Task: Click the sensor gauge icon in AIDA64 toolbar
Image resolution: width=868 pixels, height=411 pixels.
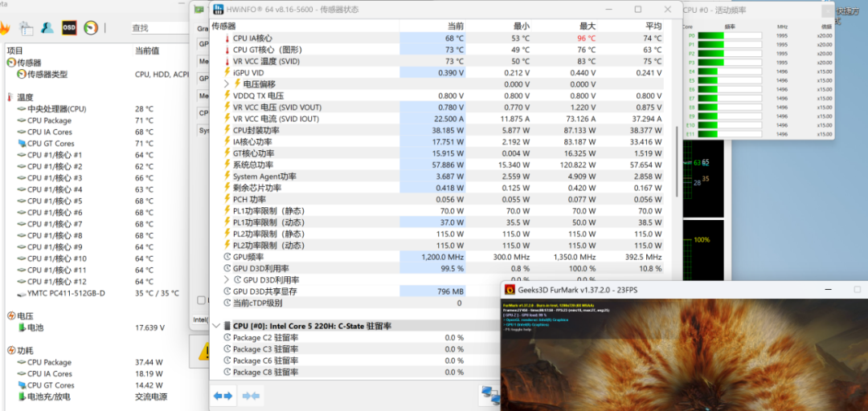Action: point(91,27)
